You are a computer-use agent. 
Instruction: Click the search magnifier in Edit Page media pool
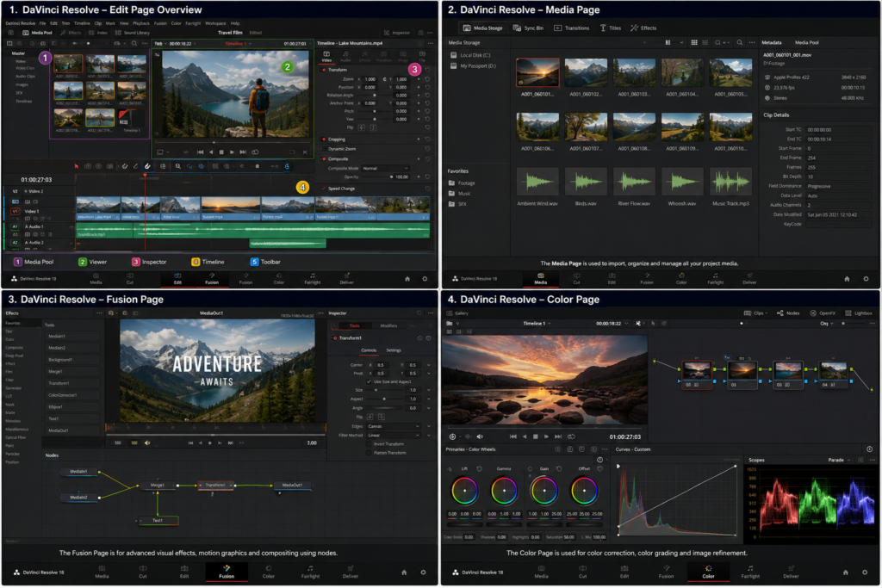(134, 43)
